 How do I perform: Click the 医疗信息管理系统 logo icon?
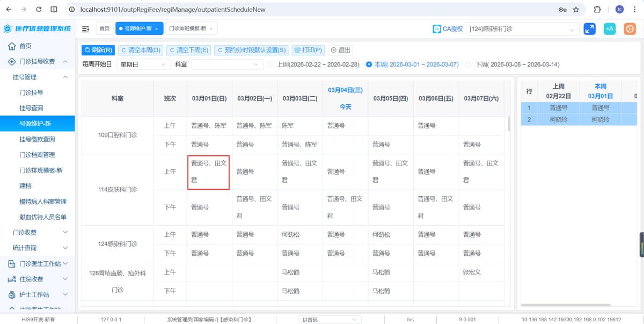coord(8,29)
